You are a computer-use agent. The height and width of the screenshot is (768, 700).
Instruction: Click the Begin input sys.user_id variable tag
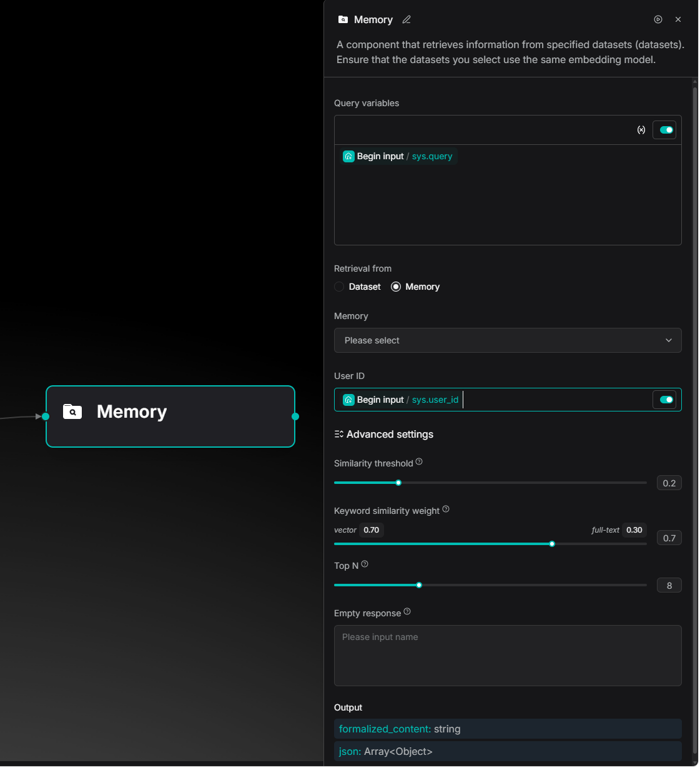pos(401,400)
